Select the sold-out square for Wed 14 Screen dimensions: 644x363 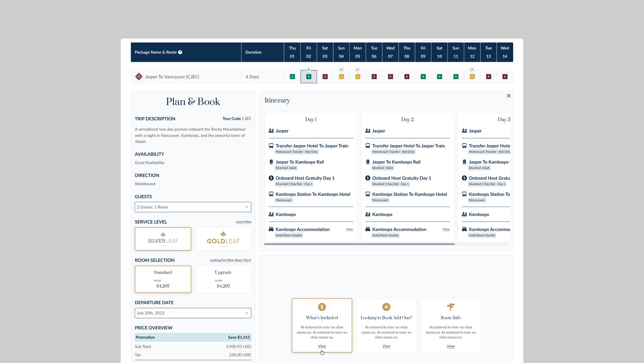pos(505,77)
